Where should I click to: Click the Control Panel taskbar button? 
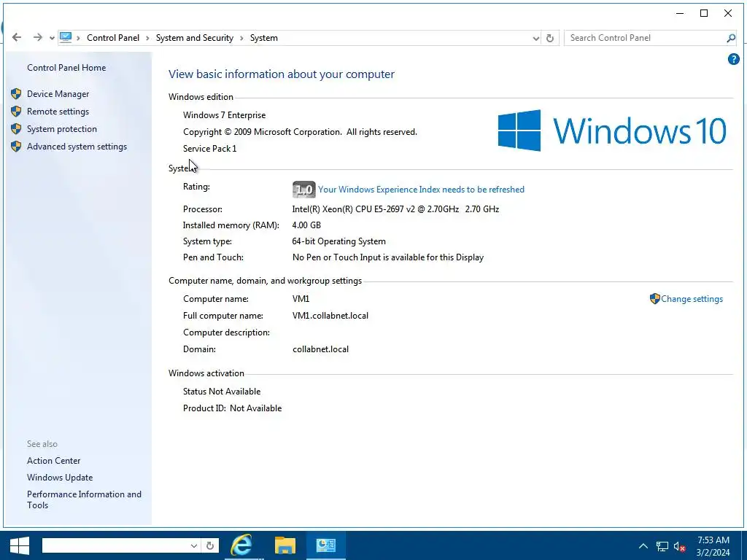pyautogui.click(x=326, y=545)
